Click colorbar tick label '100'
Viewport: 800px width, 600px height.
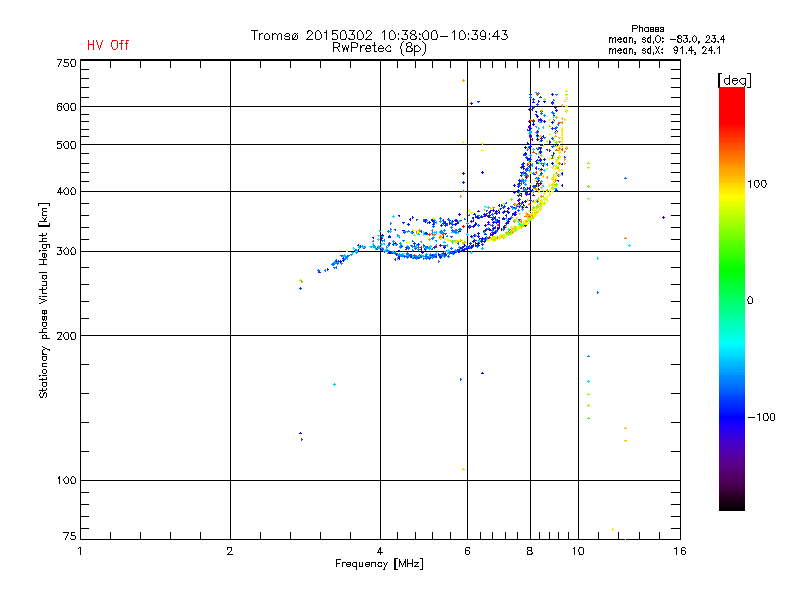tap(757, 184)
